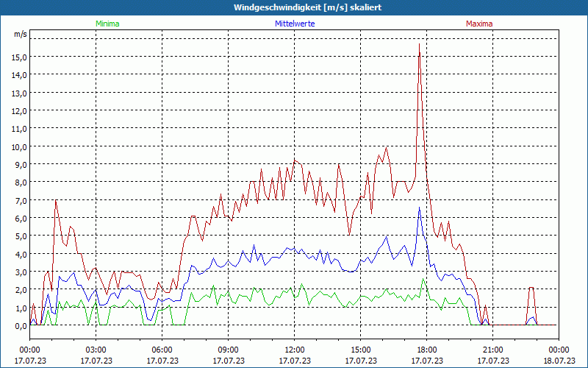The width and height of the screenshot is (588, 368).
Task: Click the 11,0 y-axis value
Action: 21,129
